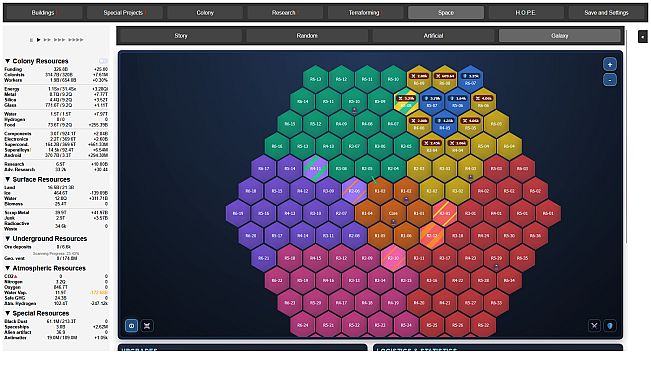The height and width of the screenshot is (366, 651).
Task: Collapse the Atmospheric Resources section
Action: [7, 268]
